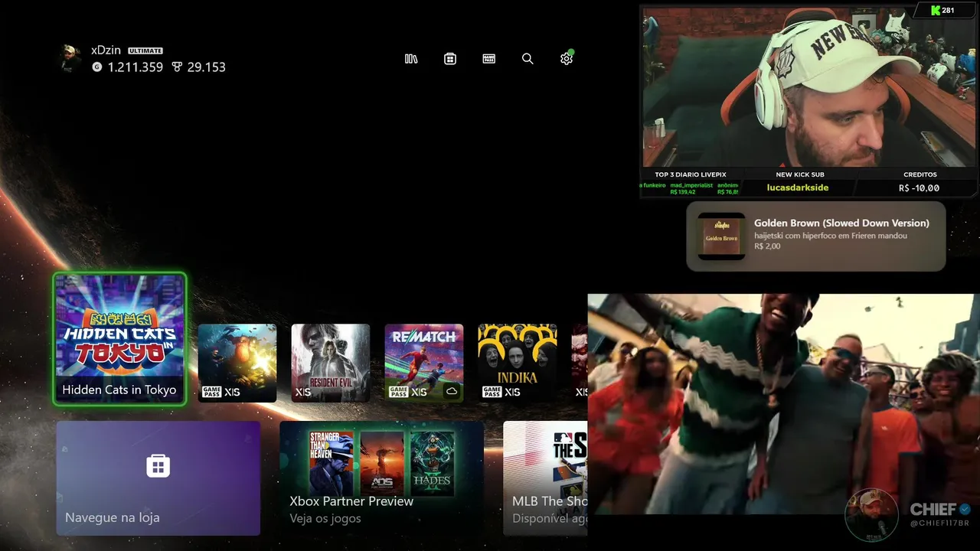Click the cloud icon on Rematch tile
The width and height of the screenshot is (980, 551).
coord(452,392)
